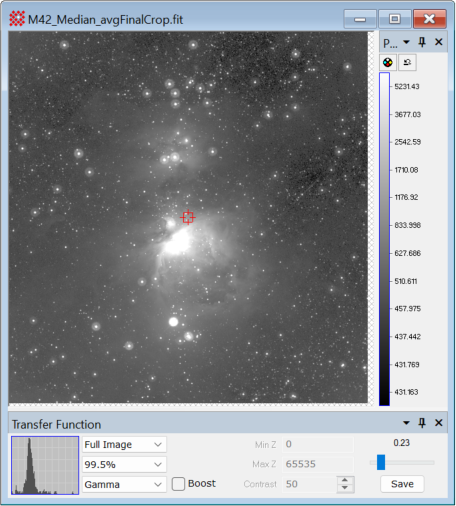Click the grayscale palette color bar

pos(384,239)
